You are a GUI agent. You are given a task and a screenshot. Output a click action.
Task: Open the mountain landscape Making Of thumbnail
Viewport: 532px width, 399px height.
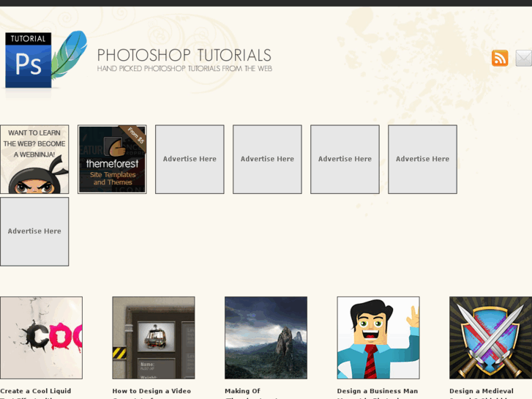coord(266,338)
